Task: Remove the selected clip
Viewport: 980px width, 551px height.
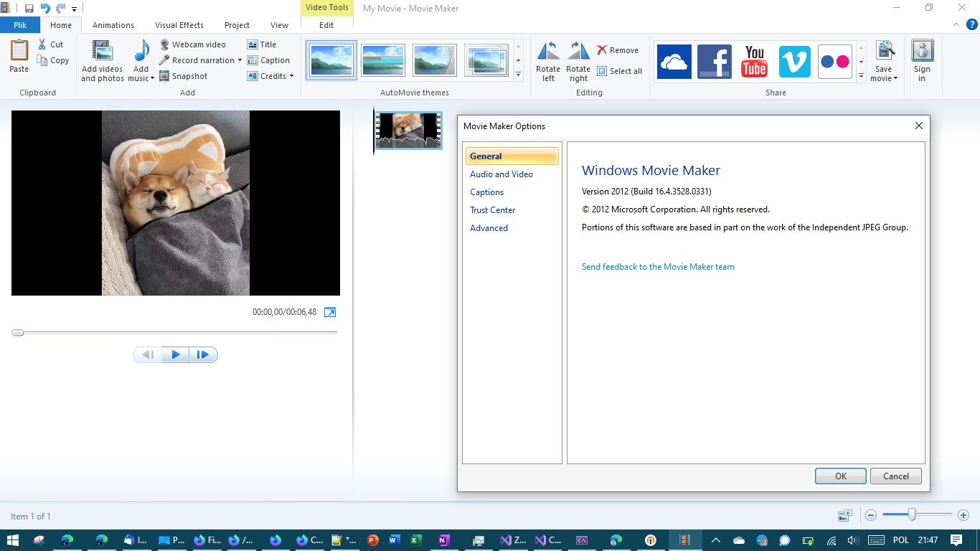Action: [x=618, y=50]
